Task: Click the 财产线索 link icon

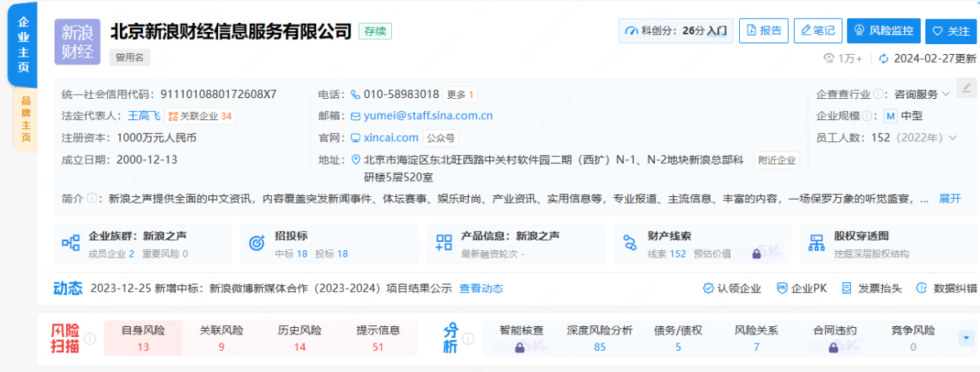Action: [630, 244]
